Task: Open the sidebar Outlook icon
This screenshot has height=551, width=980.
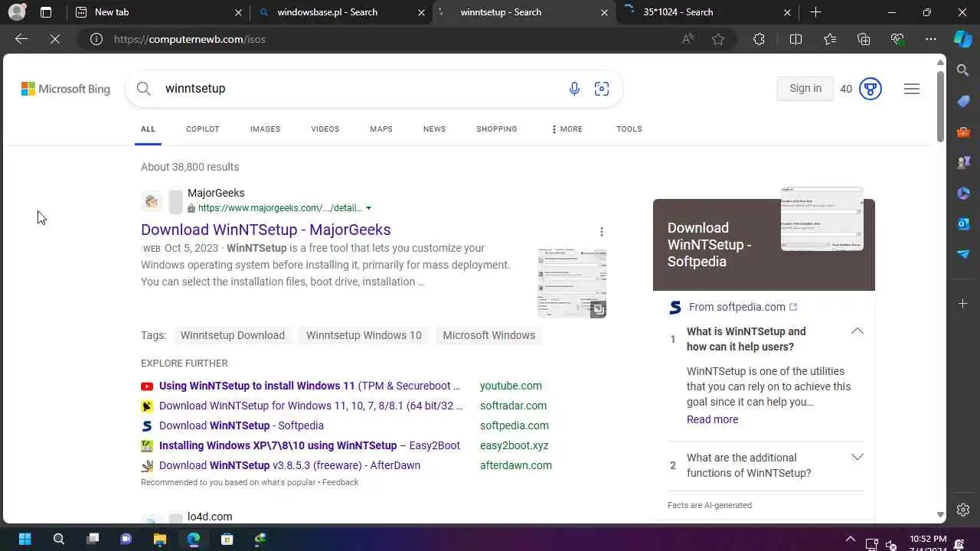Action: pyautogui.click(x=963, y=223)
